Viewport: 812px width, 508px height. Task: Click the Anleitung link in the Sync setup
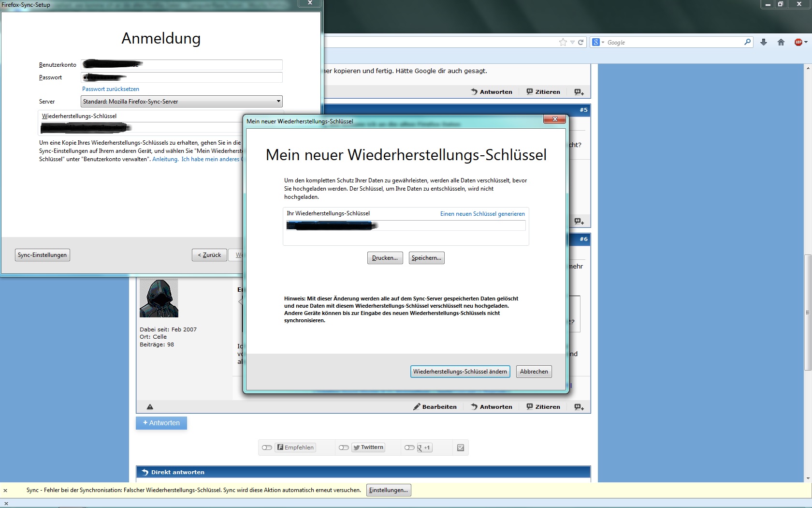click(165, 159)
